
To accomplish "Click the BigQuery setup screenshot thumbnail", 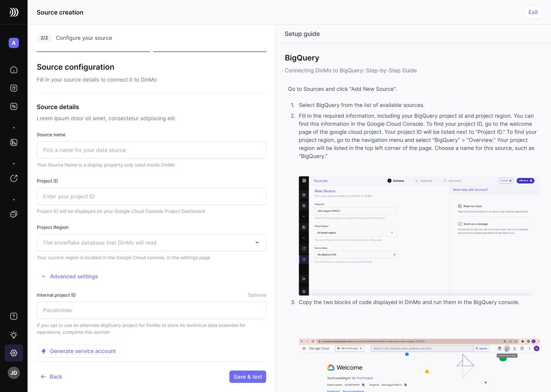I will click(419, 236).
